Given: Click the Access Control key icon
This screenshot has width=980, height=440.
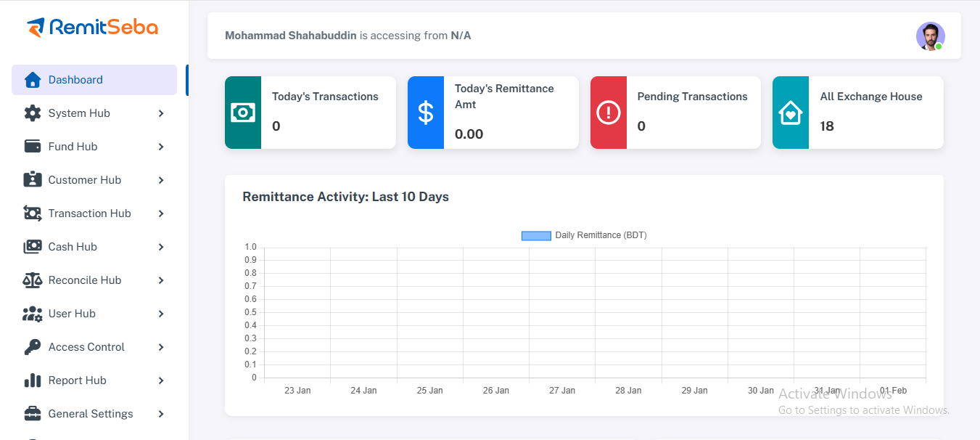Looking at the screenshot, I should pyautogui.click(x=33, y=347).
